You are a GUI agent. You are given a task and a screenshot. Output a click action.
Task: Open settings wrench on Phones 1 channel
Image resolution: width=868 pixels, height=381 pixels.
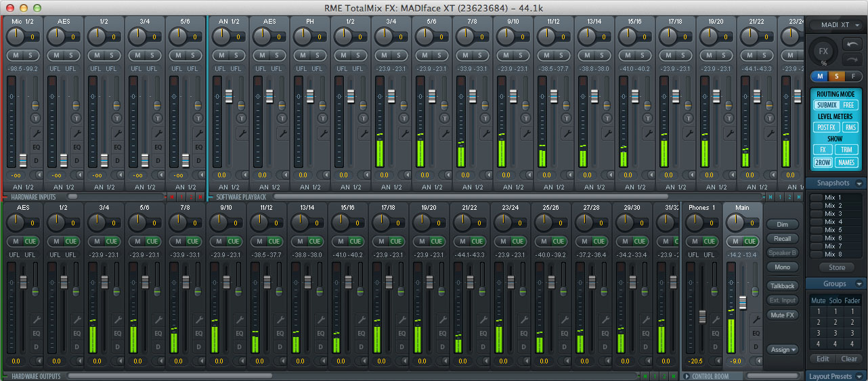715,319
